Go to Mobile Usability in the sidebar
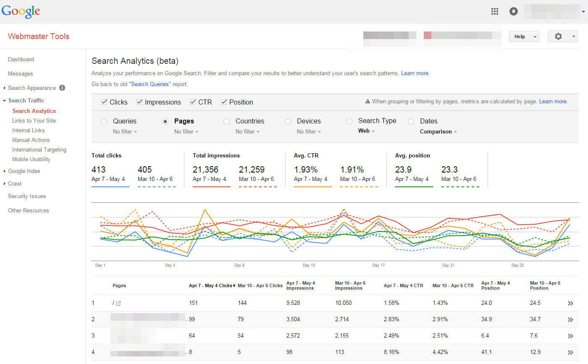Screen dimensions: 588x364 (31, 159)
